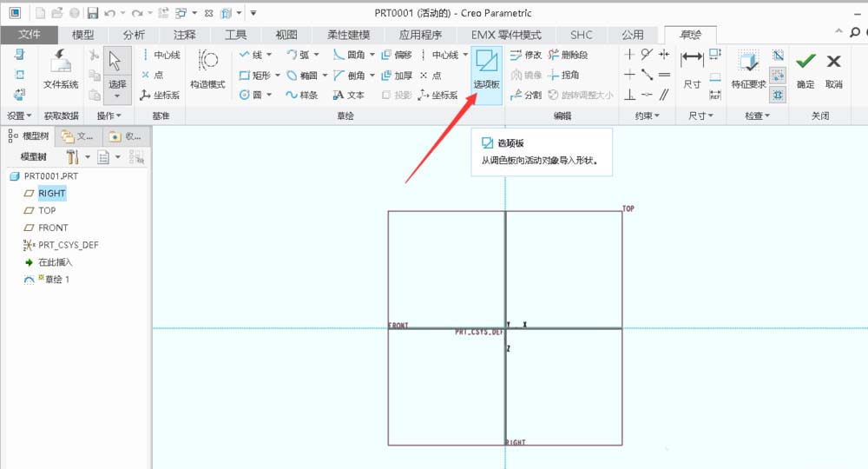Click the search magnifier icon in ribbon
Viewport: 868px width, 469px height.
855,33
